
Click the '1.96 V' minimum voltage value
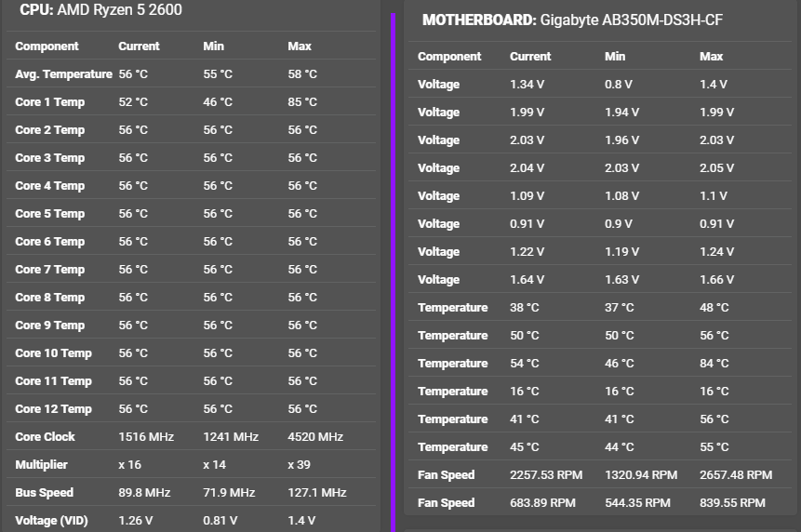621,140
